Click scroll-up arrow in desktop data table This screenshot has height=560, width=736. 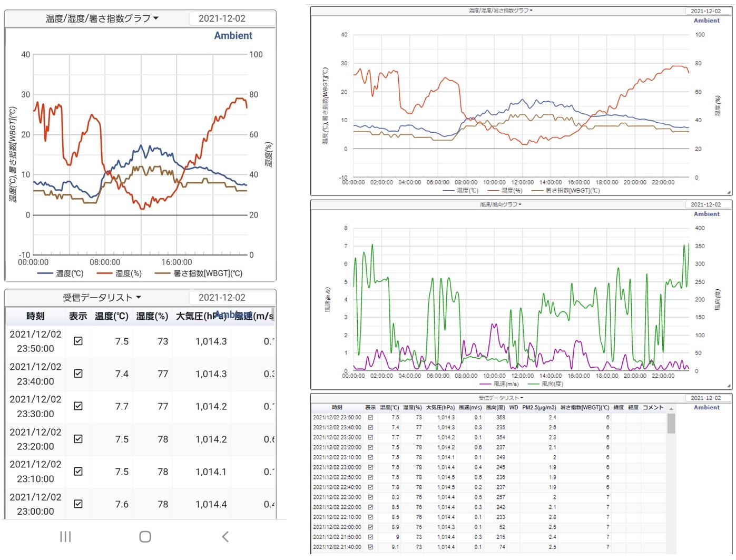(x=671, y=409)
